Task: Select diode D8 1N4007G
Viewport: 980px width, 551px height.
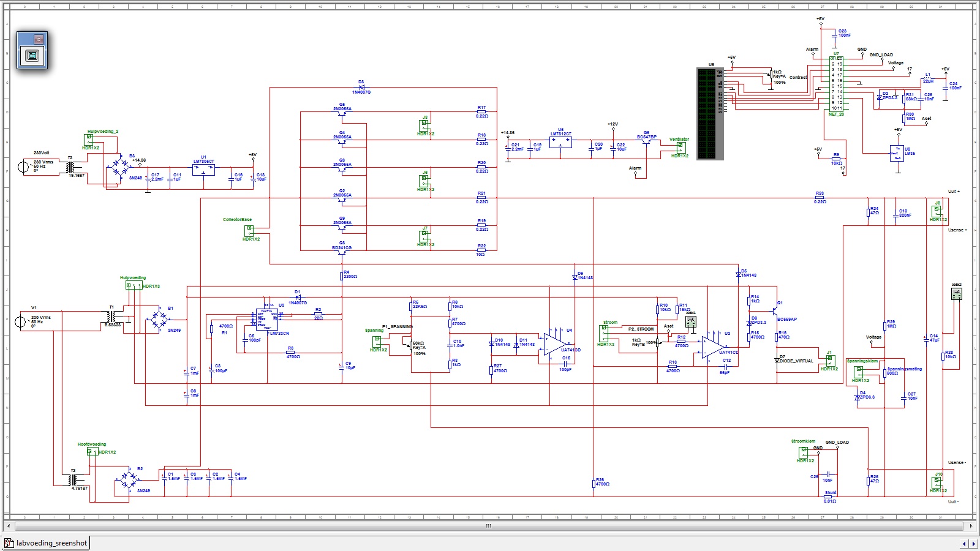Action: [361, 87]
